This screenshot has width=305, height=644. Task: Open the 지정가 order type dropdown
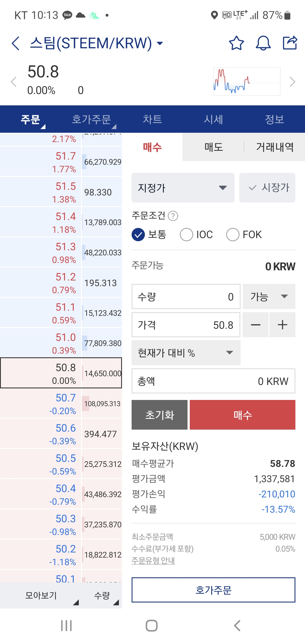[183, 188]
